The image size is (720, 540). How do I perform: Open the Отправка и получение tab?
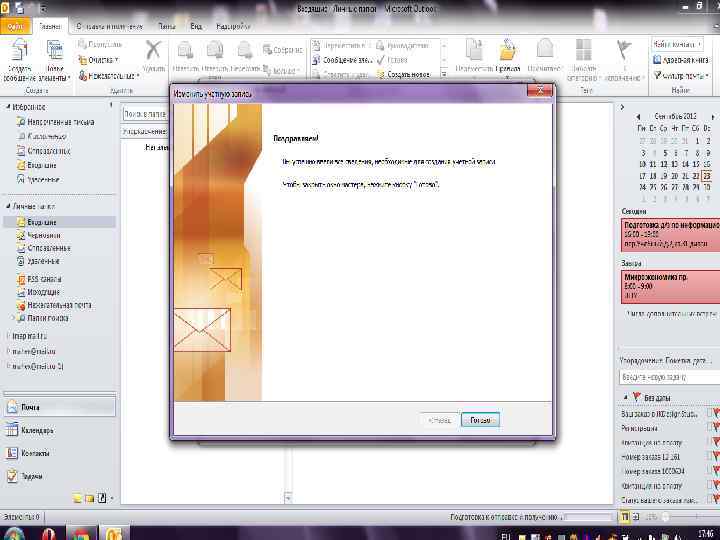click(x=109, y=27)
